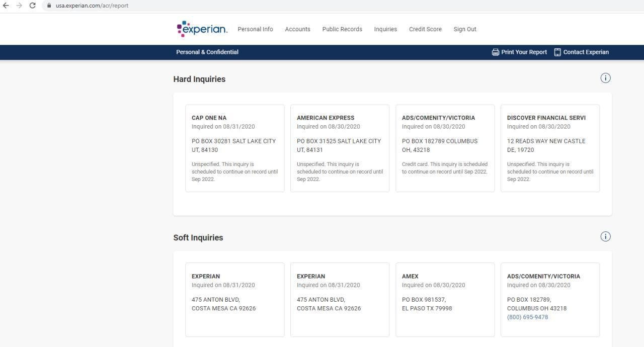Open the Soft Inquiries info icon
Image resolution: width=644 pixels, height=347 pixels.
pos(605,236)
